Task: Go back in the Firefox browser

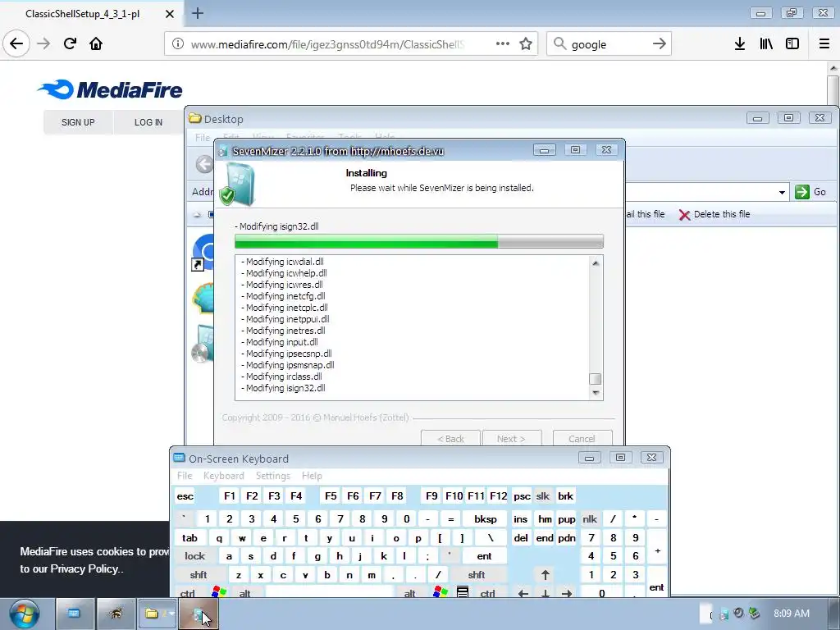Action: [16, 43]
